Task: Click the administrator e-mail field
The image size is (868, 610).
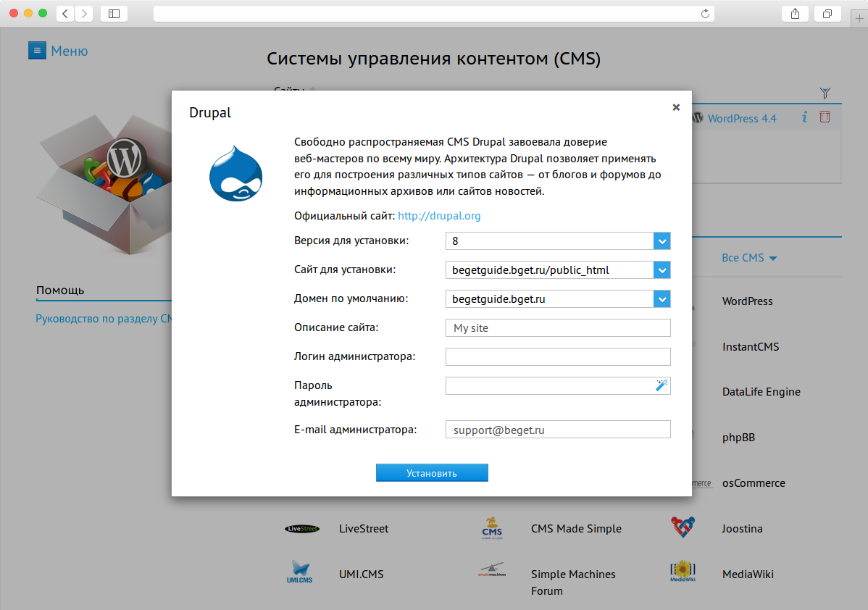Action: pos(558,430)
